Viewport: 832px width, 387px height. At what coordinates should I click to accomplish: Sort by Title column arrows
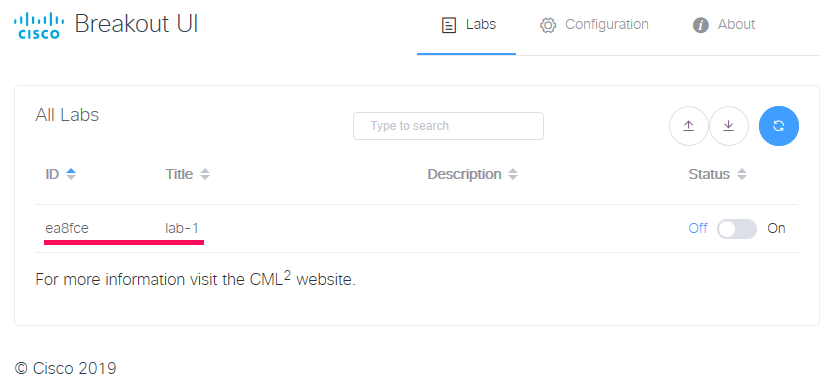coord(204,174)
